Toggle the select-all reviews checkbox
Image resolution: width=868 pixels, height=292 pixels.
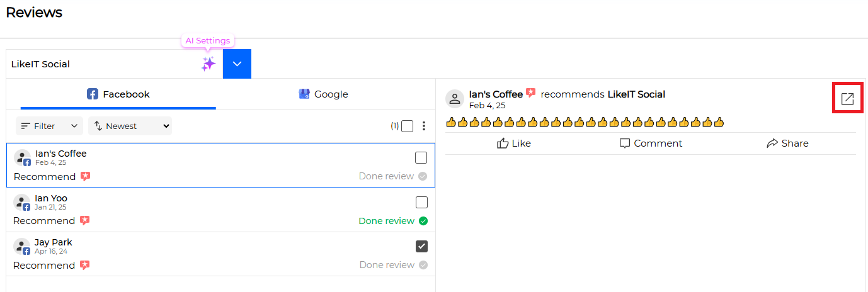coord(408,126)
